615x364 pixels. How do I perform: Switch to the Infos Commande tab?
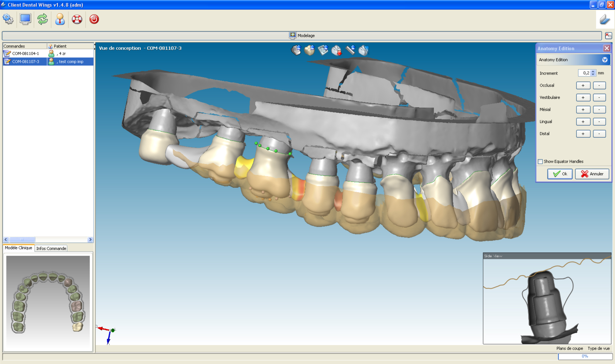coord(51,248)
